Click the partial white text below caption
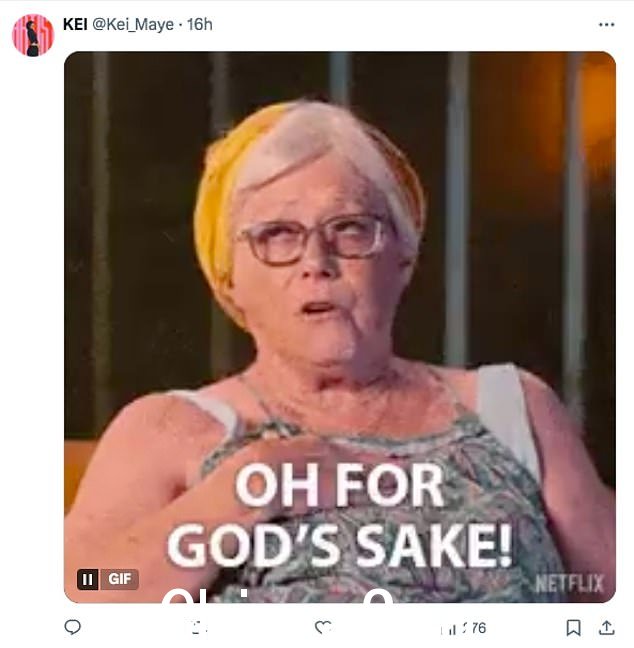 click(x=277, y=595)
